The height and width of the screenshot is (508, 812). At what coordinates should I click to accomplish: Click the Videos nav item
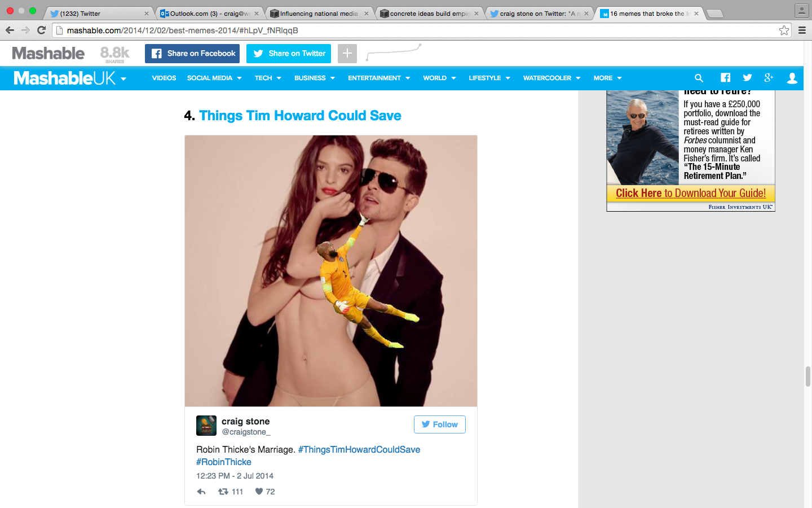[164, 78]
